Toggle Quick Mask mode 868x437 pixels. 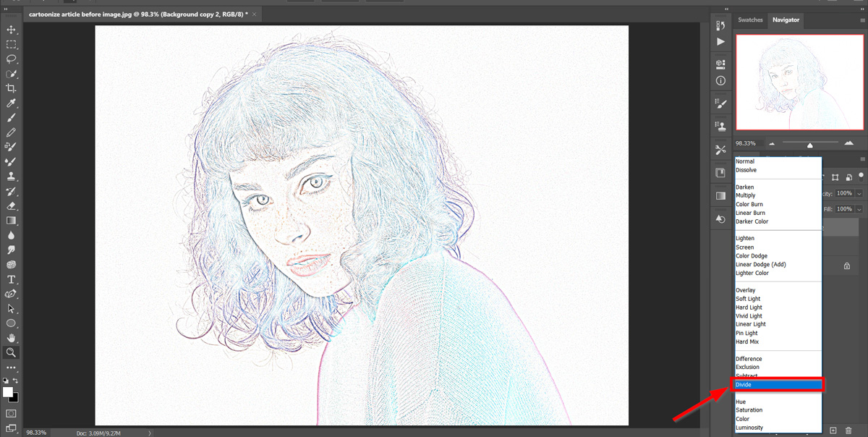tap(11, 413)
